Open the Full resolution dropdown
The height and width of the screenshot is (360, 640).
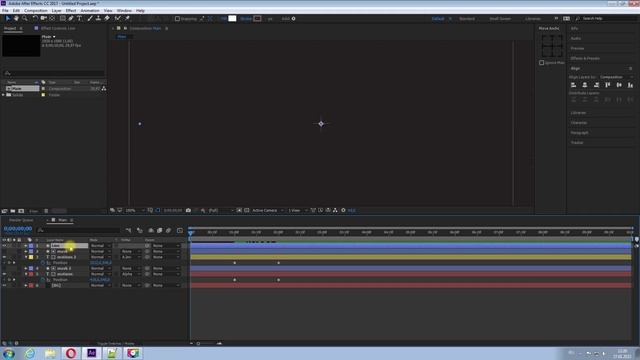pyautogui.click(x=221, y=210)
